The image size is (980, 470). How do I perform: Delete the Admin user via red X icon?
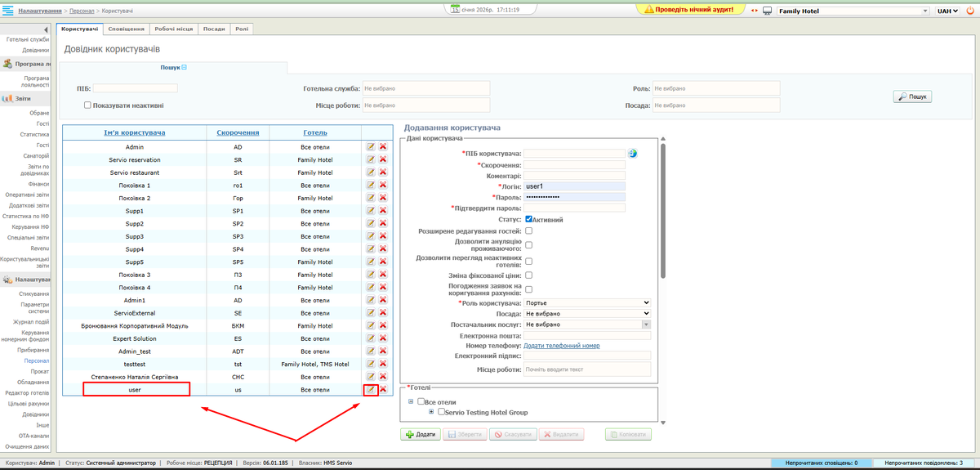[382, 147]
